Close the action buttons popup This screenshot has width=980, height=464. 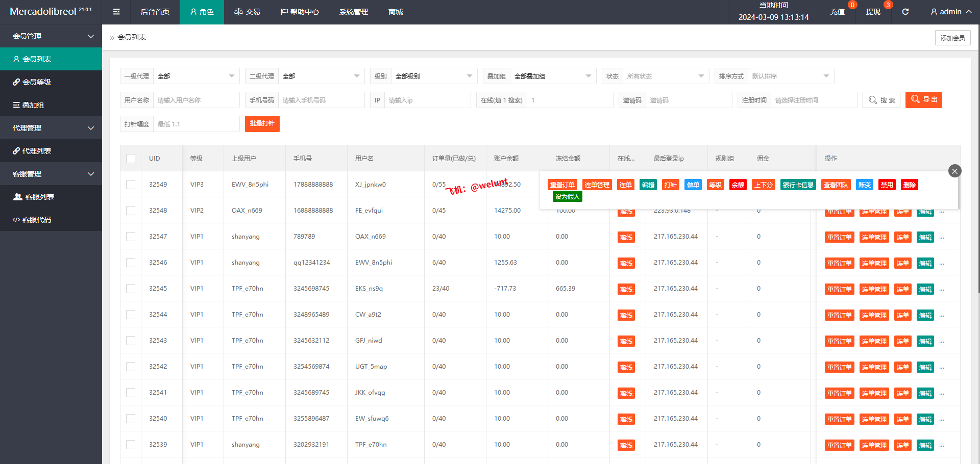coord(954,171)
